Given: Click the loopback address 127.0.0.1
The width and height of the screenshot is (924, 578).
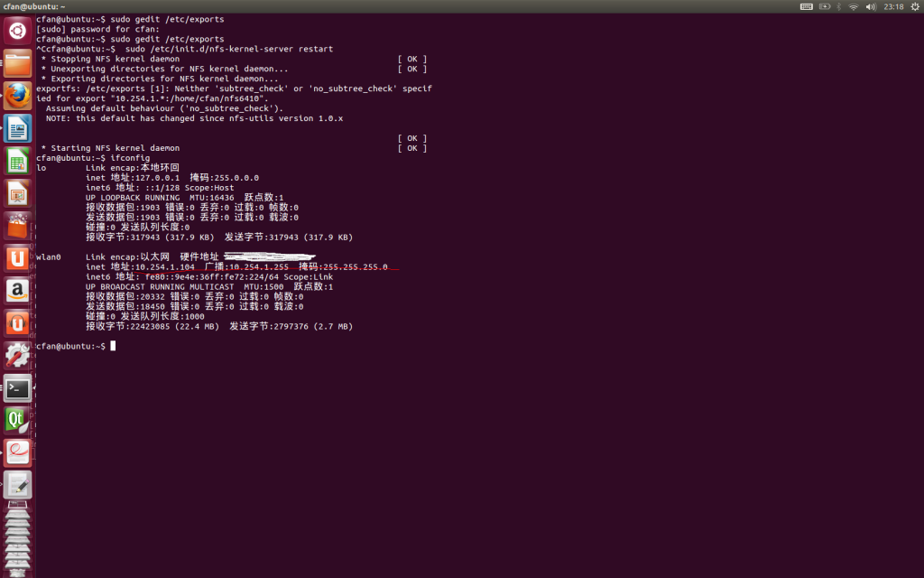Looking at the screenshot, I should point(157,178).
